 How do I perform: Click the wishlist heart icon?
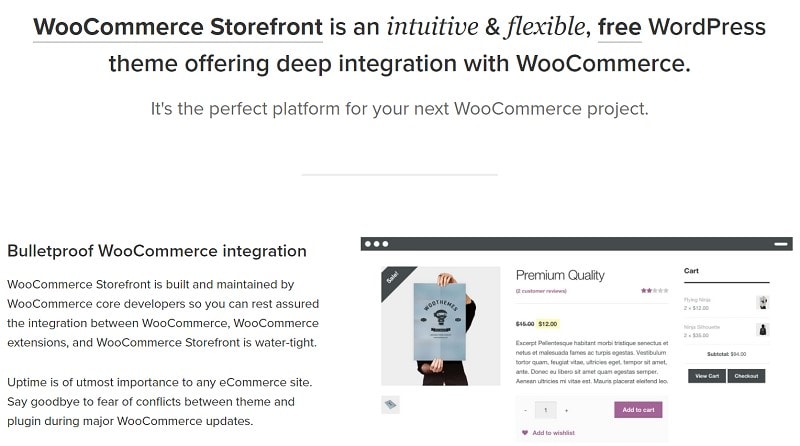[524, 432]
